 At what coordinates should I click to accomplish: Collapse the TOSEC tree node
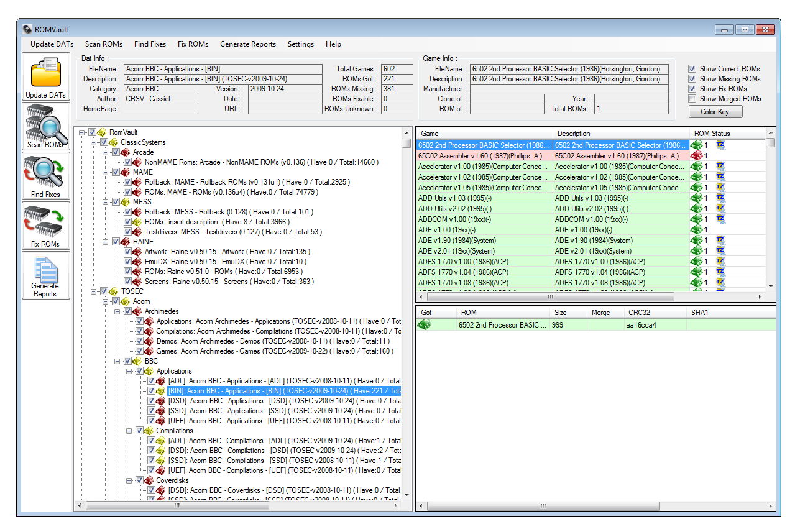[x=94, y=291]
